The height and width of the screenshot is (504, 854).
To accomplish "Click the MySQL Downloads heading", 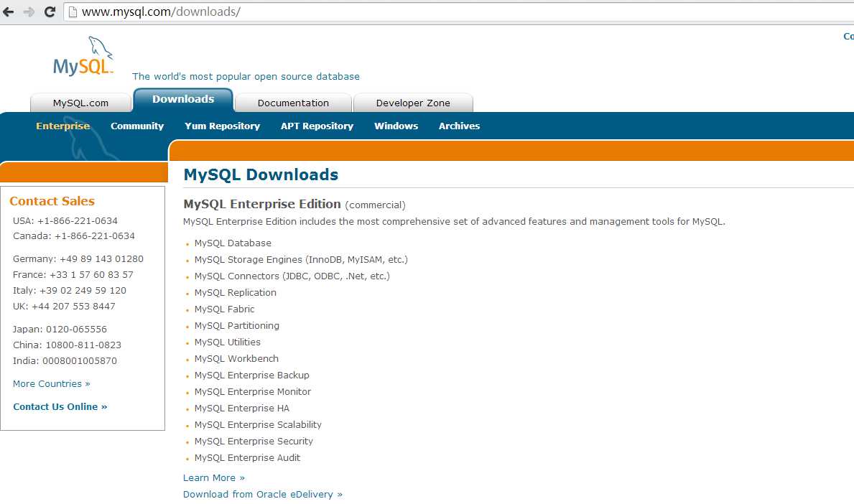I will click(x=261, y=174).
